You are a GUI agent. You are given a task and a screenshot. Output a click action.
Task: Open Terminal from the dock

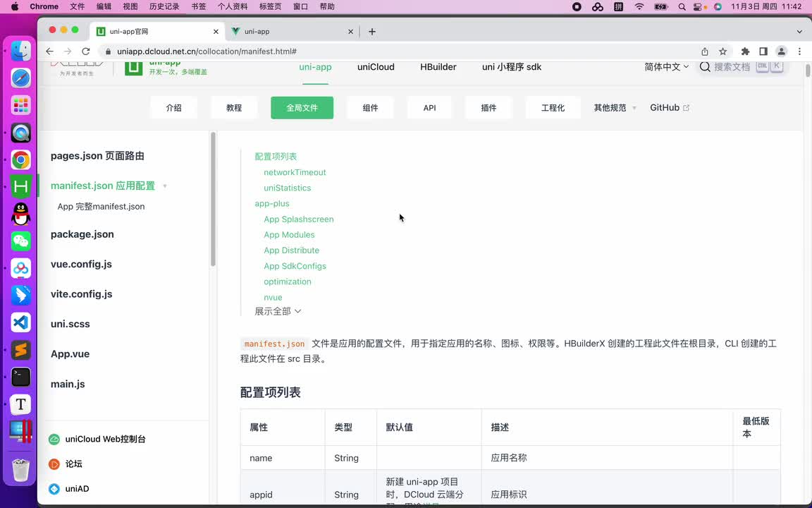[x=20, y=377]
